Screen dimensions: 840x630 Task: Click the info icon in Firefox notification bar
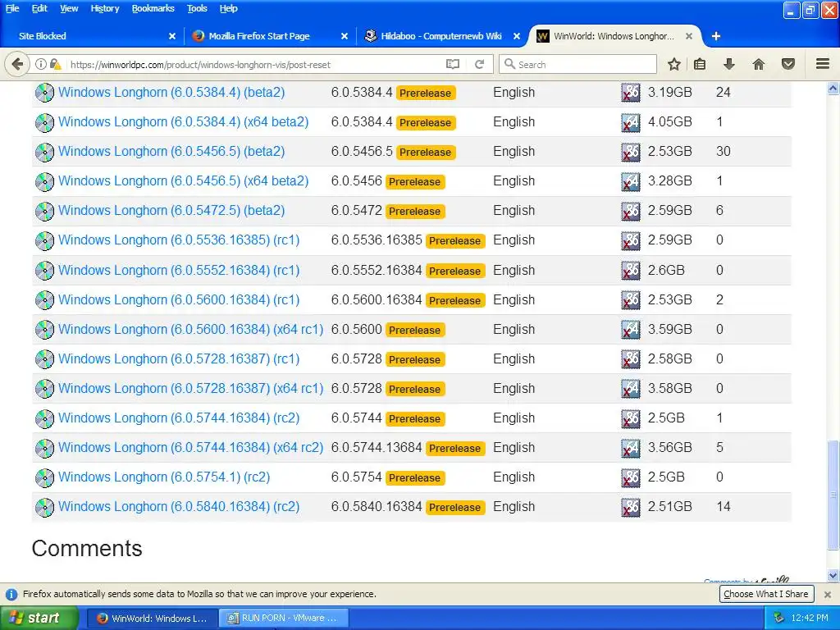pos(11,594)
